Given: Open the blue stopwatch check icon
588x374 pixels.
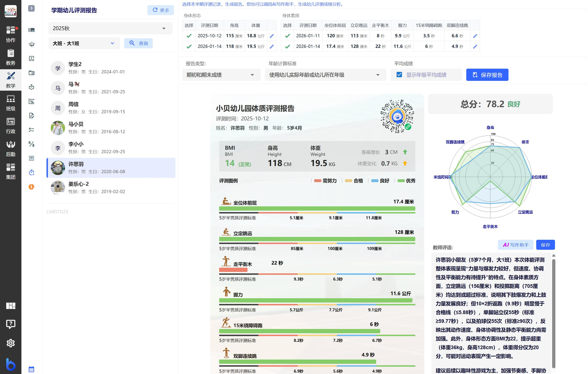Looking at the screenshot, I should point(31,173).
